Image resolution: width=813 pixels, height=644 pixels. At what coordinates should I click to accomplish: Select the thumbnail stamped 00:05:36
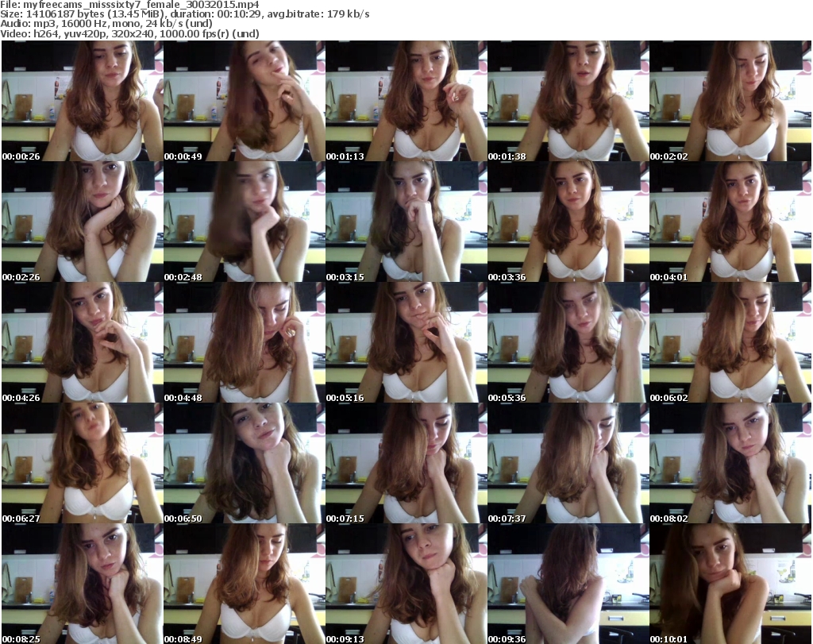click(x=568, y=343)
